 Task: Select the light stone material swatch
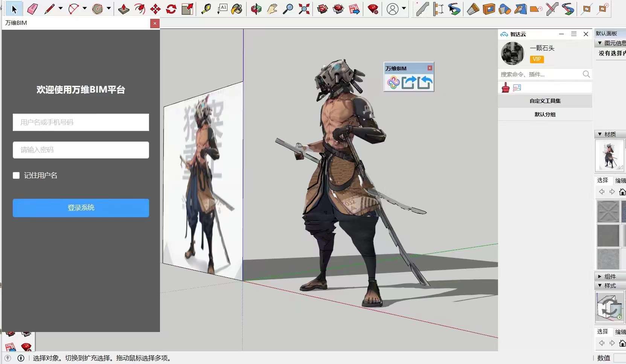[608, 259]
